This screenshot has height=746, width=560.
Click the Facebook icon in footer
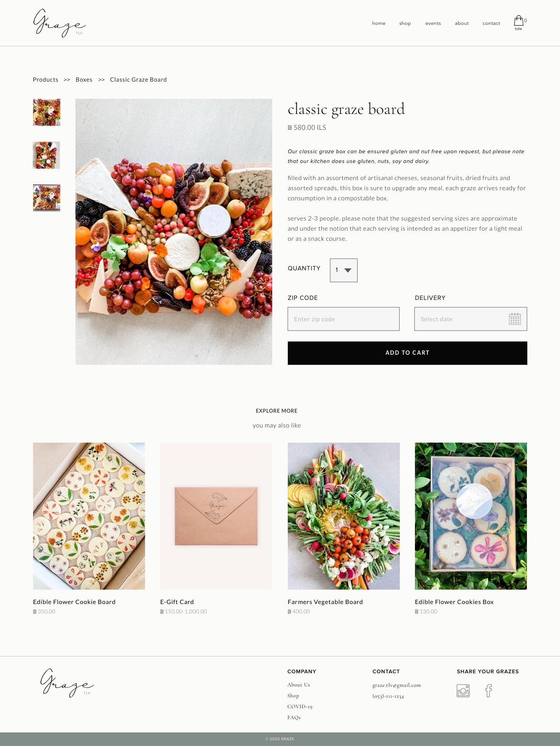[488, 691]
